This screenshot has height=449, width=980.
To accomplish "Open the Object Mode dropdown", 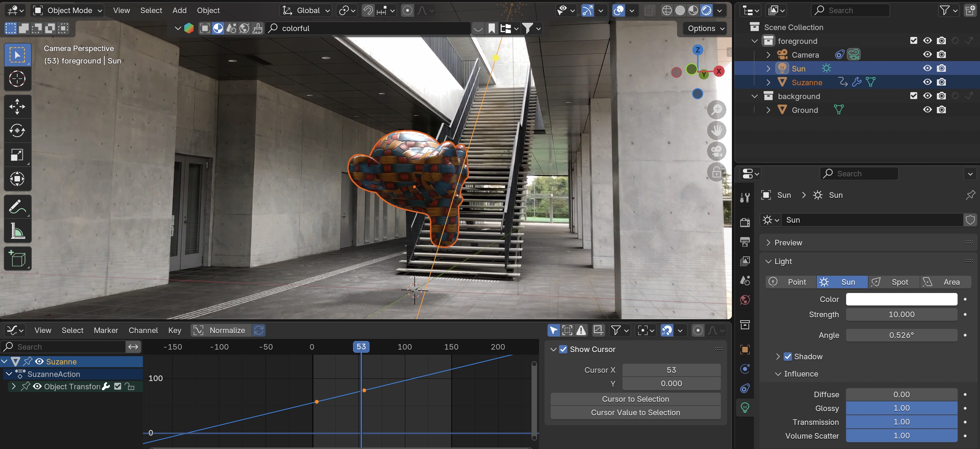I will 68,10.
